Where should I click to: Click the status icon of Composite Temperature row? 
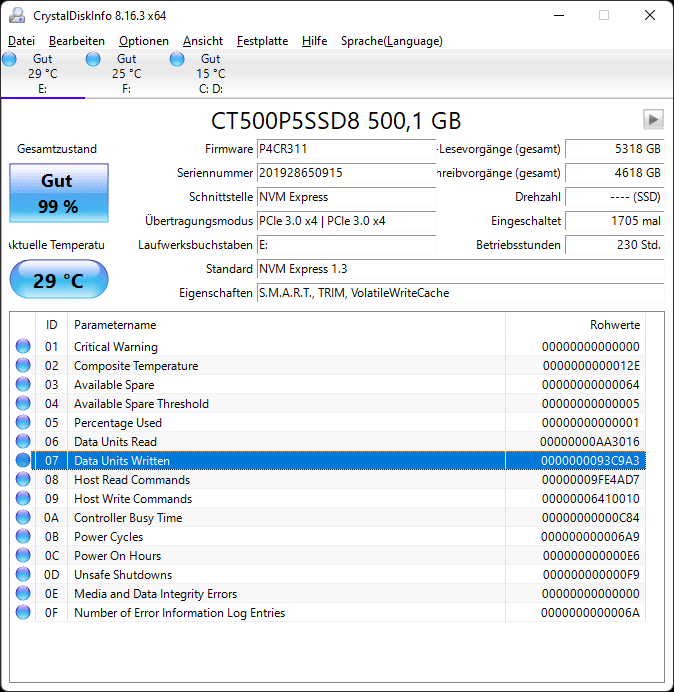[x=23, y=365]
